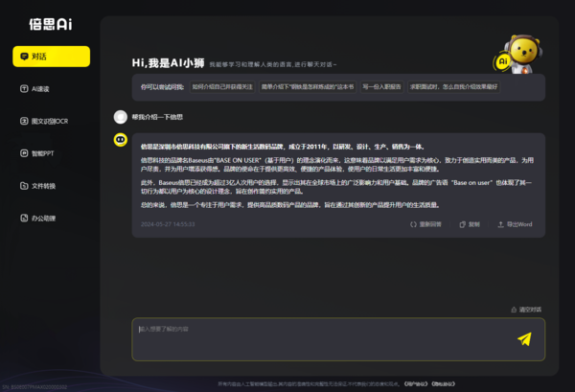Open the 文件转换 file conversion page
Viewport: 575px width, 392px height.
pyautogui.click(x=37, y=186)
